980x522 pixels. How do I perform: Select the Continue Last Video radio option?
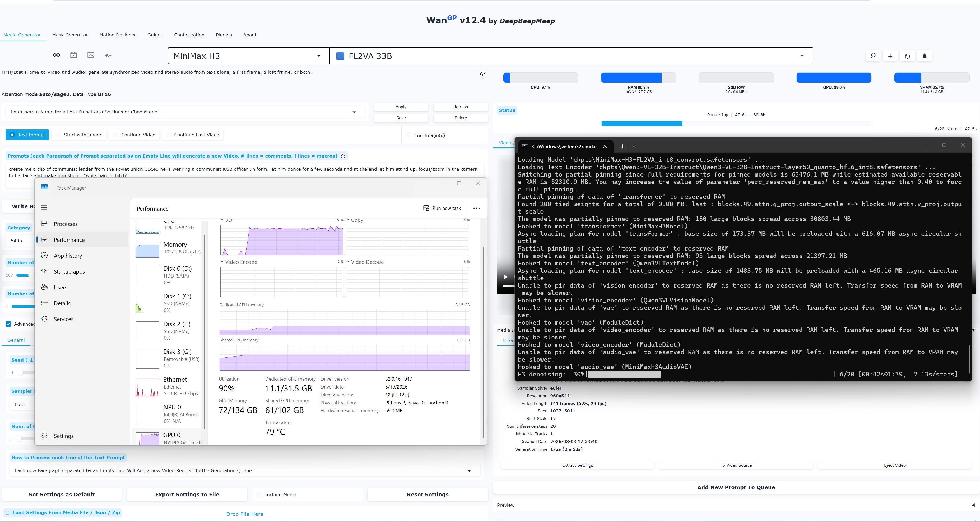point(193,135)
